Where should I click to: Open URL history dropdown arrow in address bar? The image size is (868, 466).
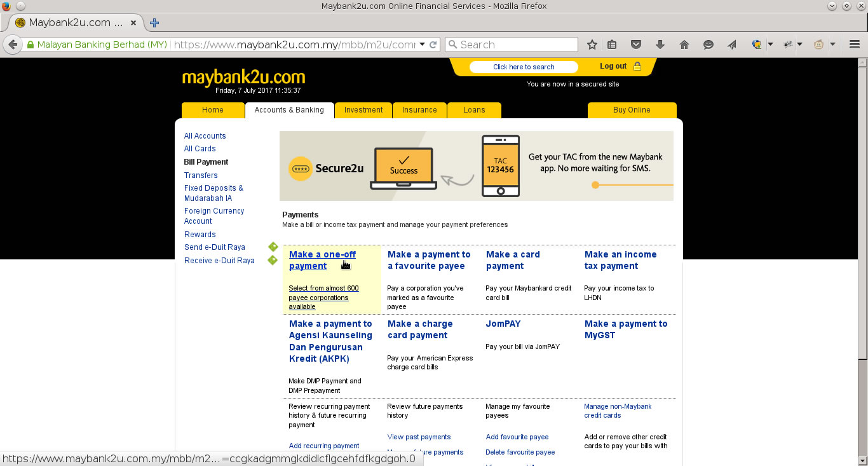pyautogui.click(x=423, y=45)
